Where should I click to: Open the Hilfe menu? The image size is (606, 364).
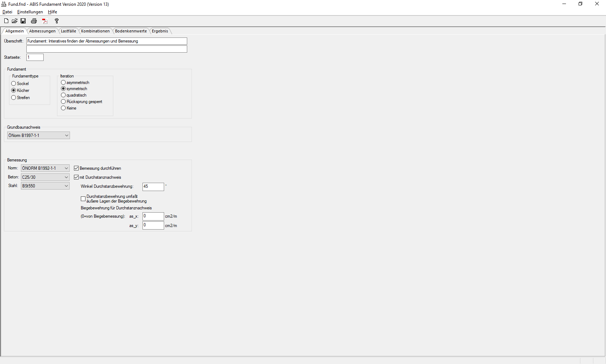tap(52, 12)
